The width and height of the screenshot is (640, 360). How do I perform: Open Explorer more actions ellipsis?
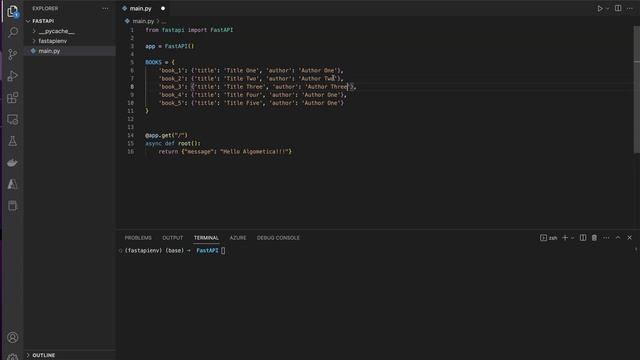coord(105,9)
